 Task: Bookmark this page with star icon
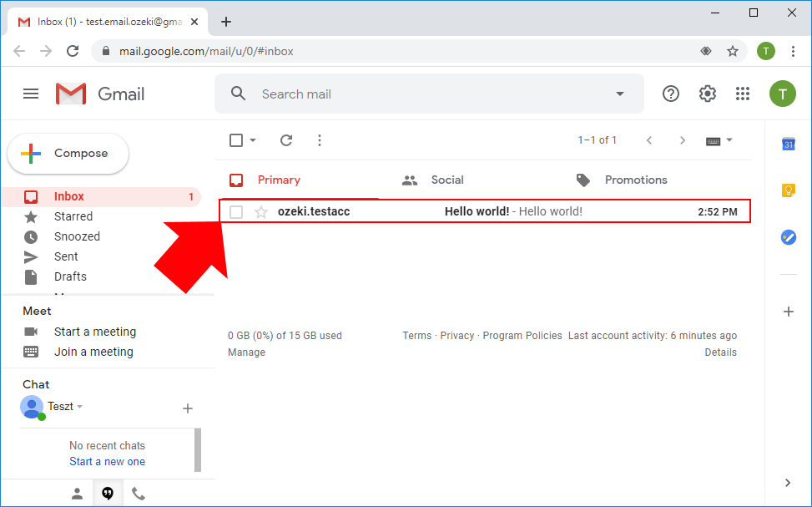click(x=732, y=51)
